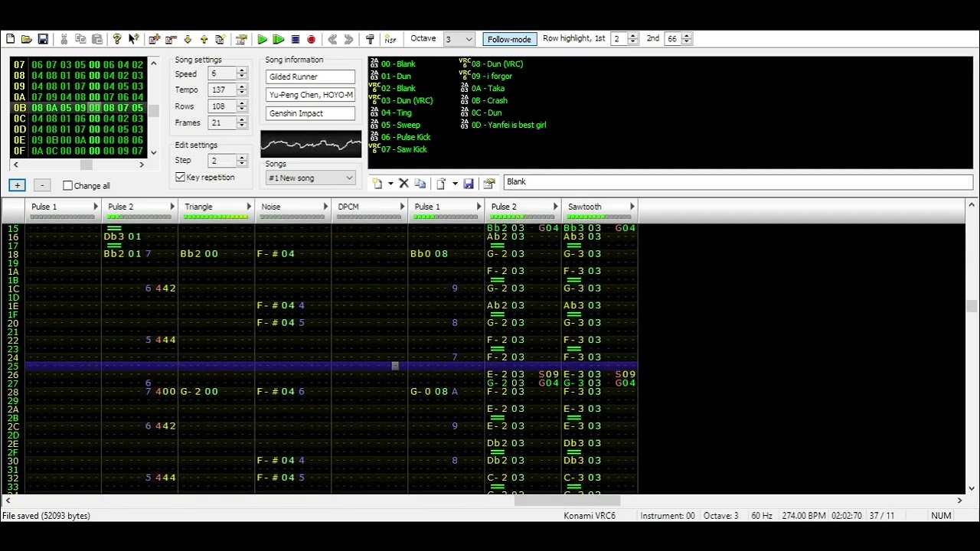The image size is (980, 551).
Task: Adjust the 1st row highlight spinner
Action: [x=633, y=38]
